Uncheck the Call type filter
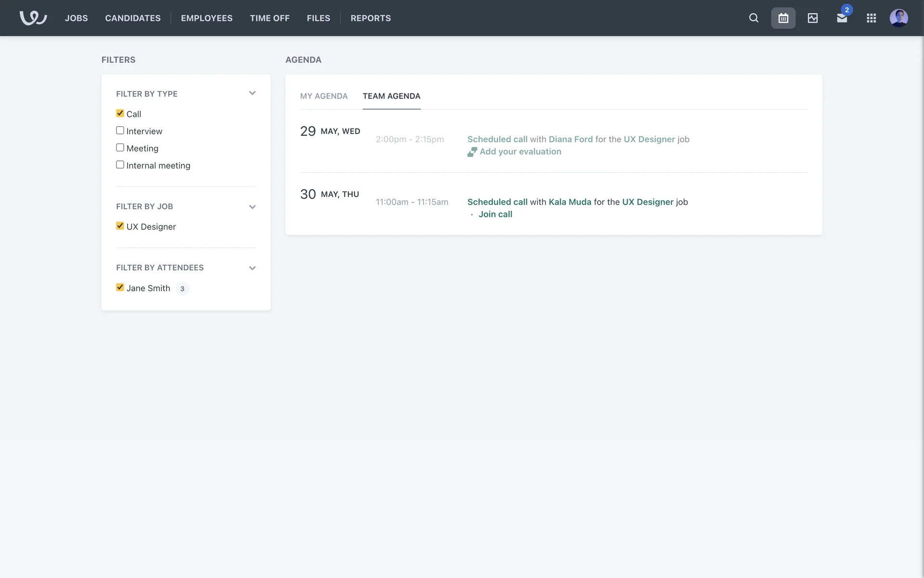Screen dimensions: 924x578 click(x=120, y=113)
